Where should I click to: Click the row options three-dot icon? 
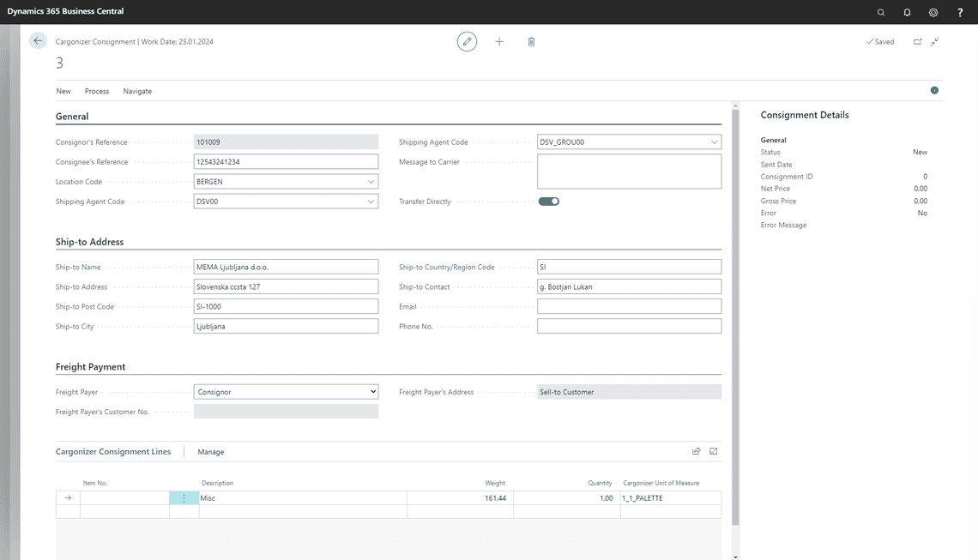click(184, 498)
